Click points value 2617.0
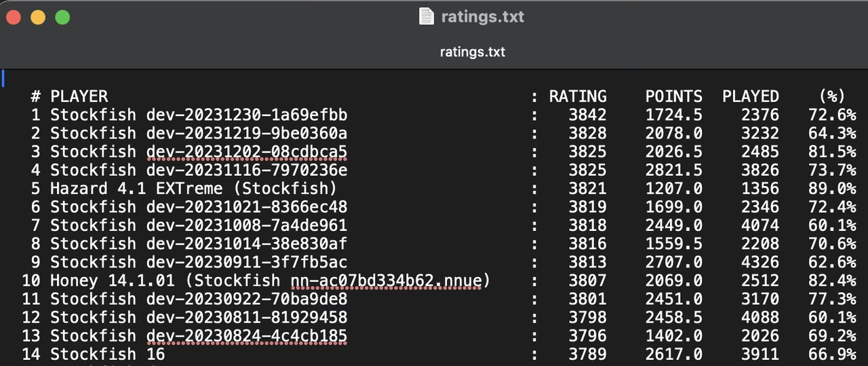 pos(673,353)
